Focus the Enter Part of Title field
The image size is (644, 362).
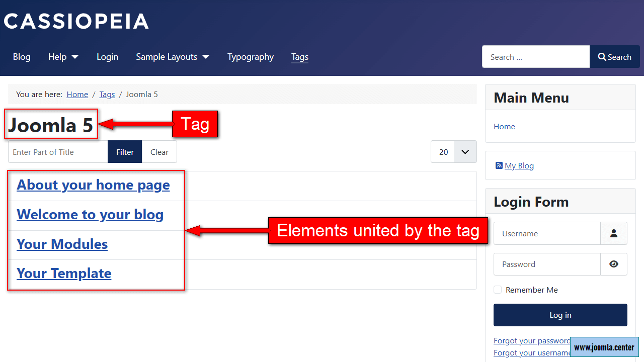point(58,152)
